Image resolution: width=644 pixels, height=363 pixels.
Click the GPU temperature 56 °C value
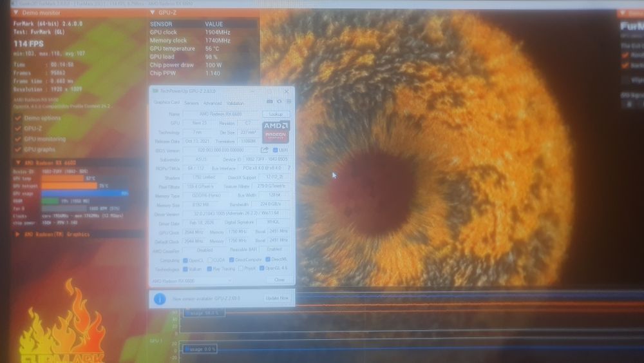click(212, 48)
